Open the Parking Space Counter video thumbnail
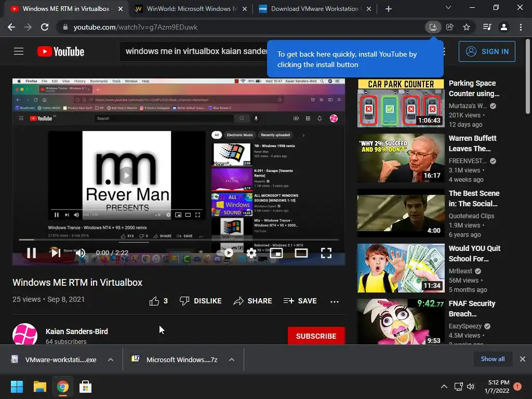 401,103
